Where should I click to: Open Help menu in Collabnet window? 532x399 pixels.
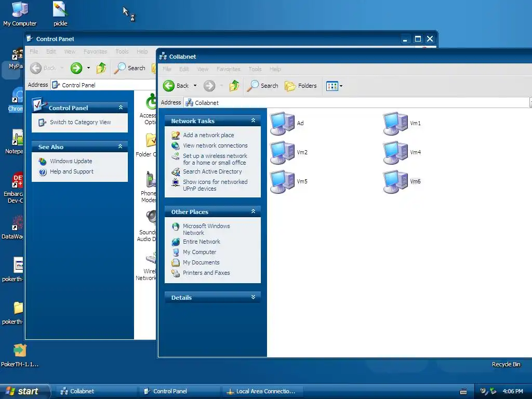[275, 69]
